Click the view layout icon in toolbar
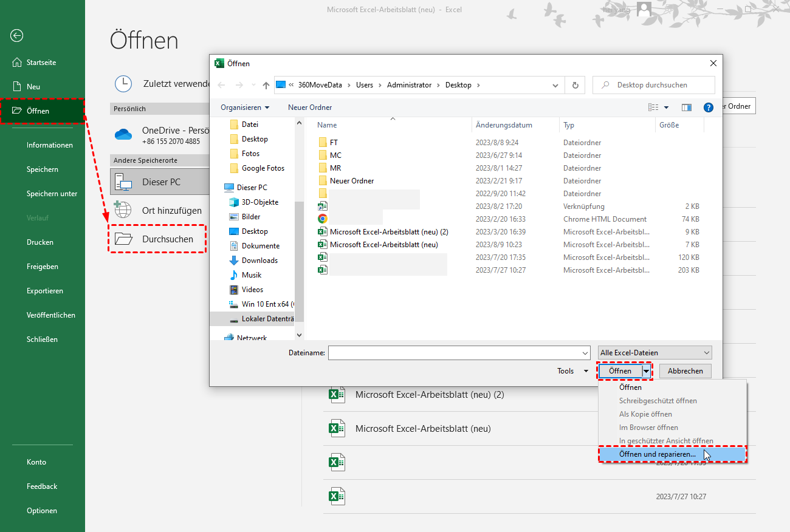Screen dimensions: 790x532 click(653, 107)
